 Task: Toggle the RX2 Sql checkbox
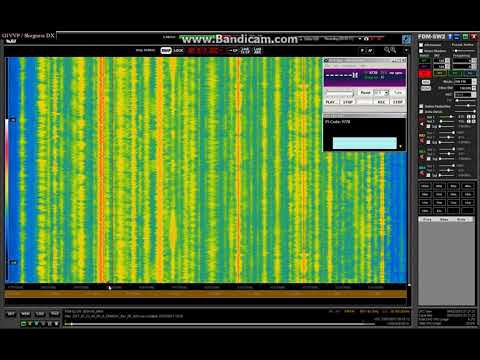[x=429, y=143]
